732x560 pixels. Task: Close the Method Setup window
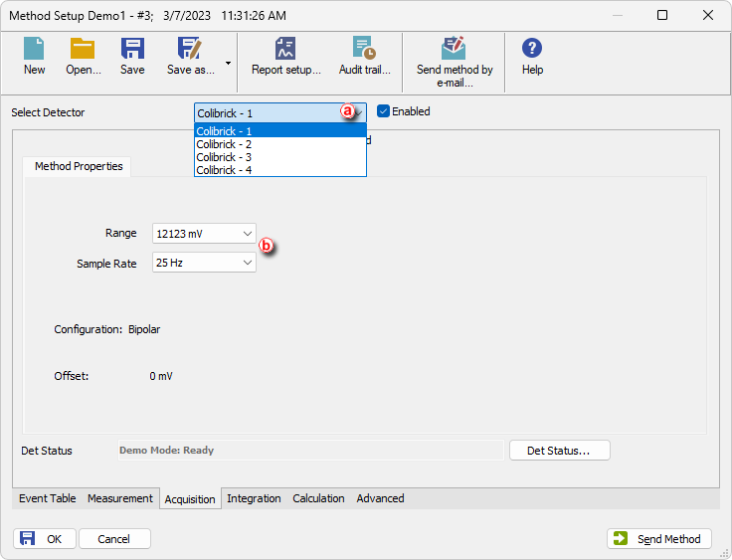[x=708, y=15]
